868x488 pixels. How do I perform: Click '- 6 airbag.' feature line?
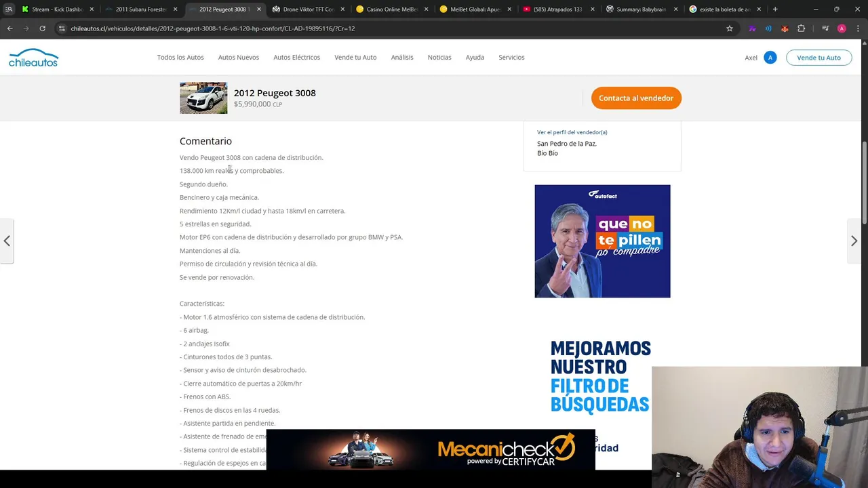tap(194, 330)
